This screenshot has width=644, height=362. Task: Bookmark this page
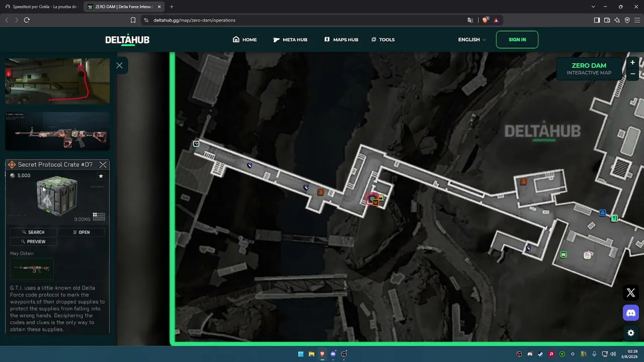[133, 20]
